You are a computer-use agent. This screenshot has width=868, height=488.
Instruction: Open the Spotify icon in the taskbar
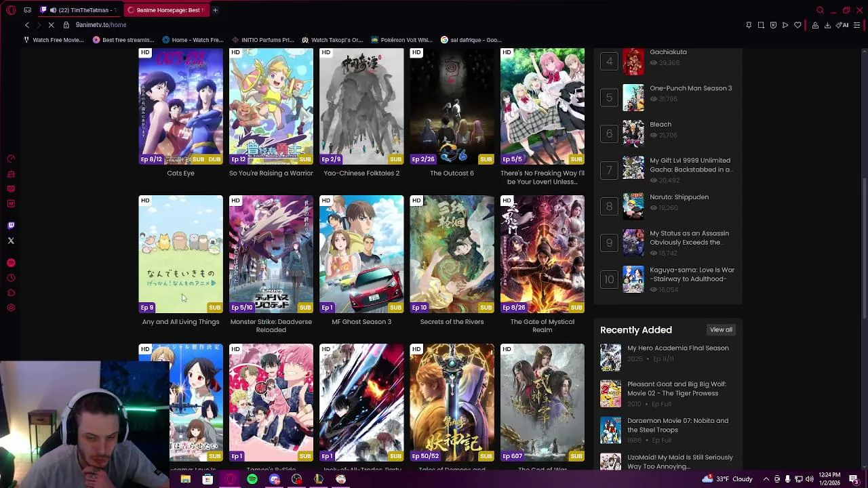pos(252,479)
